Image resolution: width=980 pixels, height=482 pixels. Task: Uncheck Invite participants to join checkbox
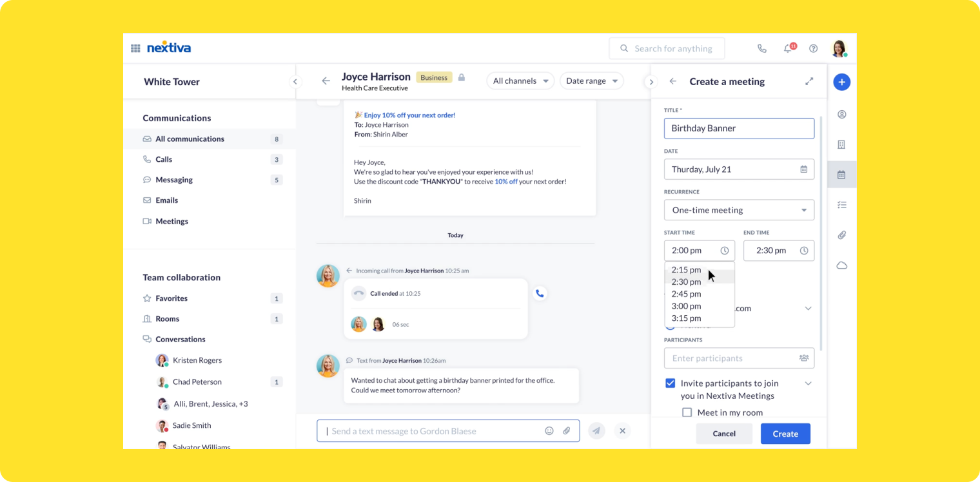click(671, 383)
